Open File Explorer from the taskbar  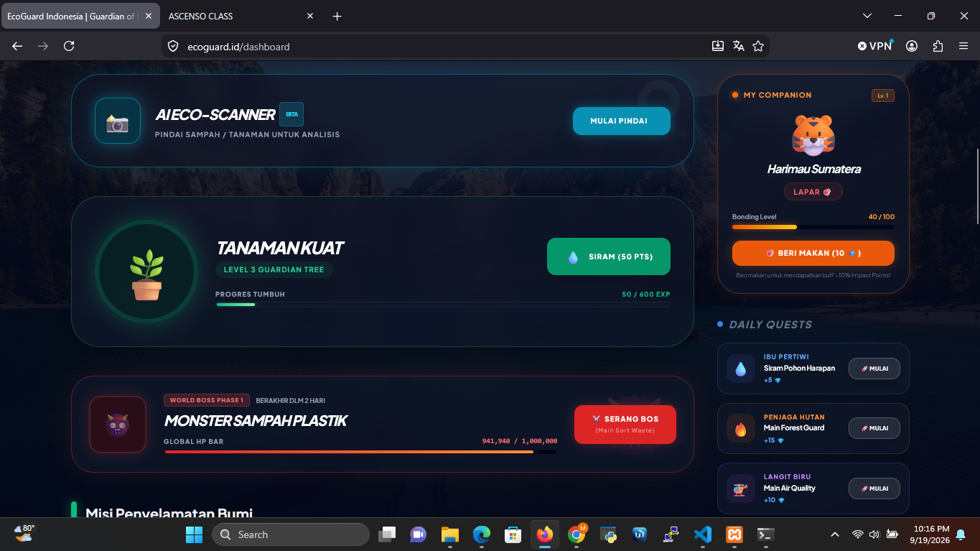(x=450, y=534)
